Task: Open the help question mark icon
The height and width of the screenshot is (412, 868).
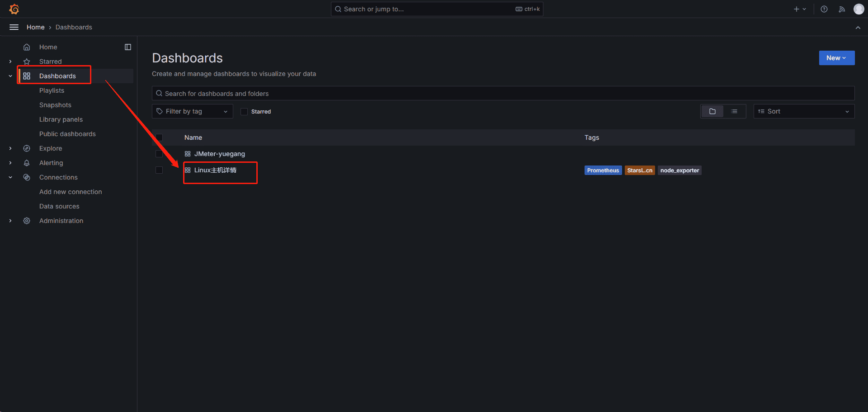Action: (x=824, y=9)
